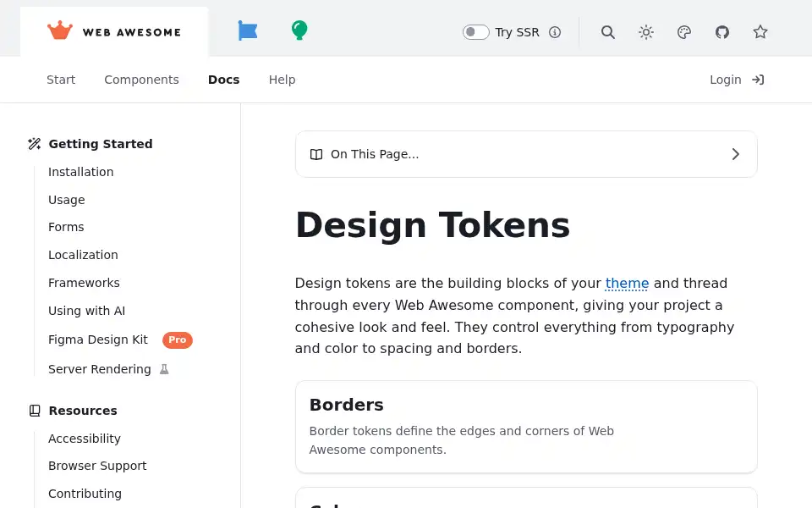Click the login arrow icon
812x508 pixels.
point(758,80)
